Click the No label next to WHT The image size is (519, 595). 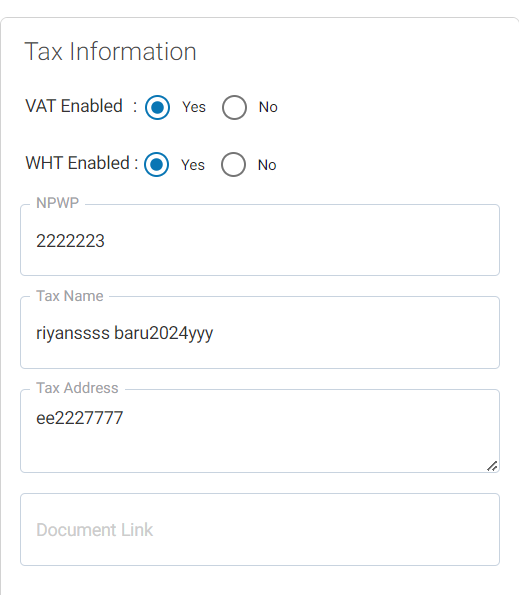pyautogui.click(x=267, y=165)
